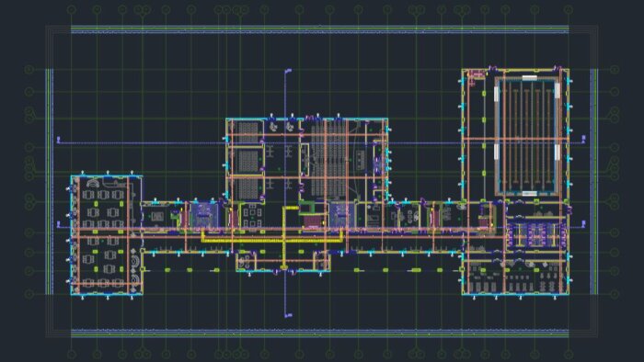
Task: Select the purple locker room in the right wing
Action: click(535, 234)
